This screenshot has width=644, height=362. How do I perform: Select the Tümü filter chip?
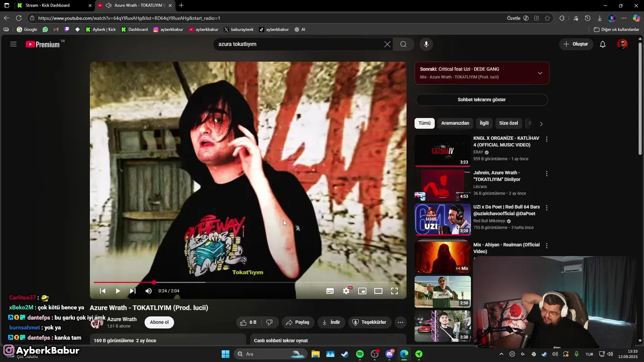click(425, 123)
